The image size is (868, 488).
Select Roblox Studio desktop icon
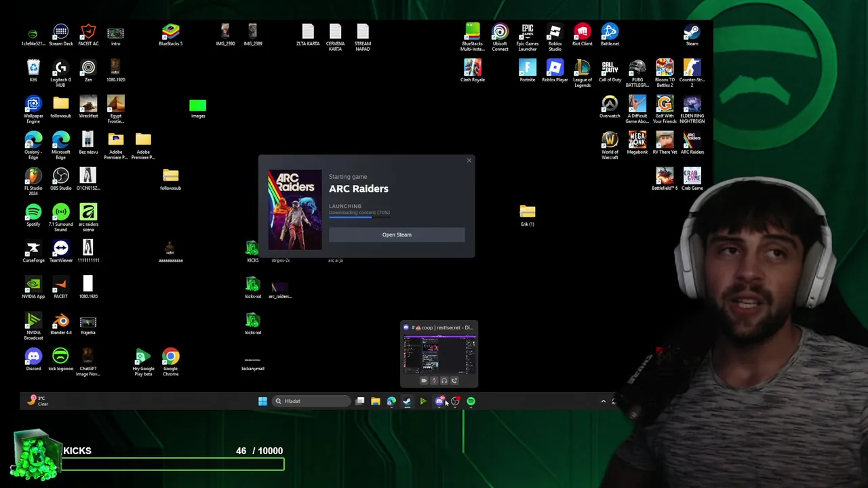(555, 38)
